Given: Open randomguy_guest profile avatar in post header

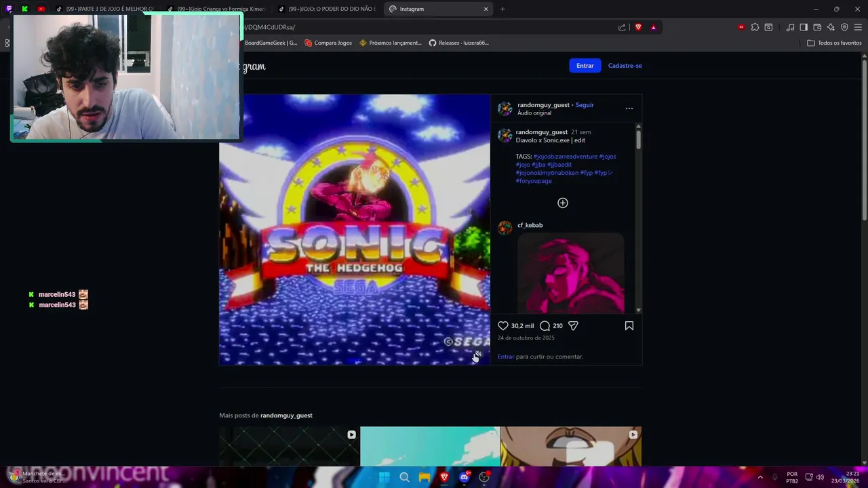Looking at the screenshot, I should pyautogui.click(x=505, y=108).
